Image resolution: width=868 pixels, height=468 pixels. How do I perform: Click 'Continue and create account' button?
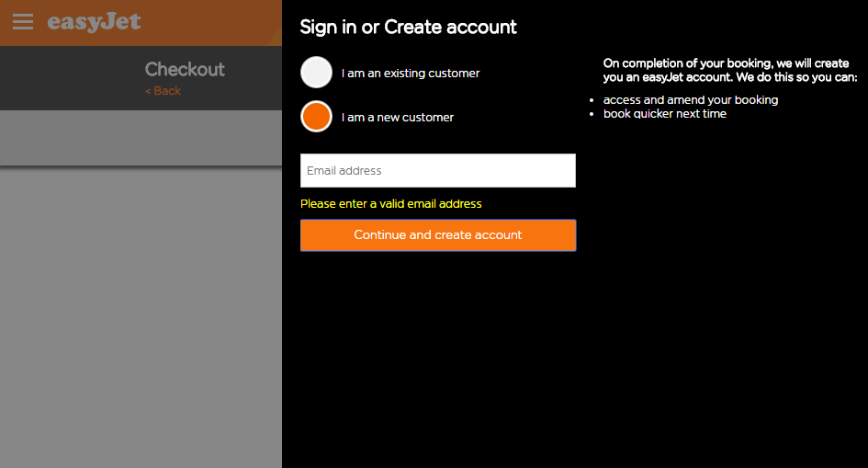438,235
